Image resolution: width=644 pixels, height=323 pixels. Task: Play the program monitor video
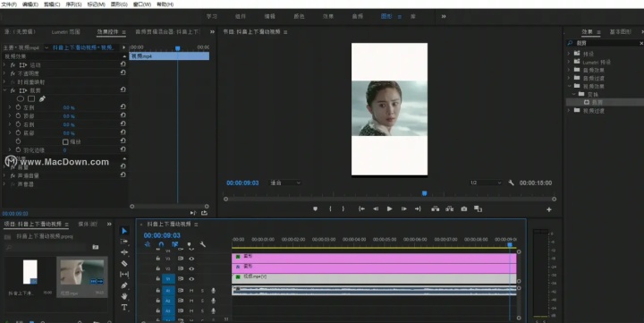[x=389, y=208]
